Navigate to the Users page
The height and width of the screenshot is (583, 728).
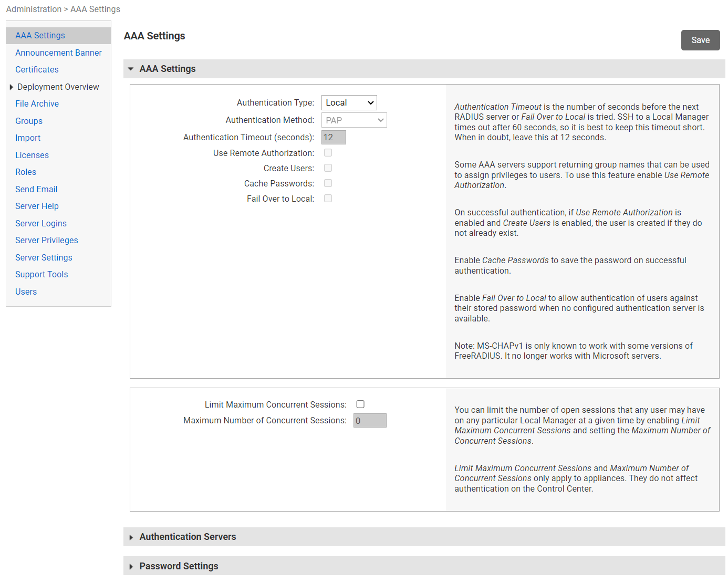coord(26,291)
